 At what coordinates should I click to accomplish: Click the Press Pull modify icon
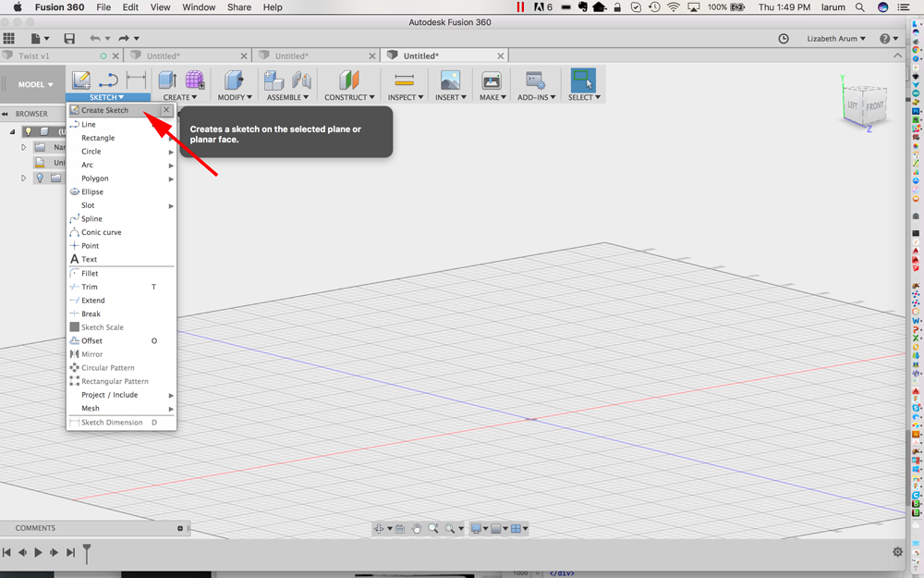pyautogui.click(x=234, y=80)
